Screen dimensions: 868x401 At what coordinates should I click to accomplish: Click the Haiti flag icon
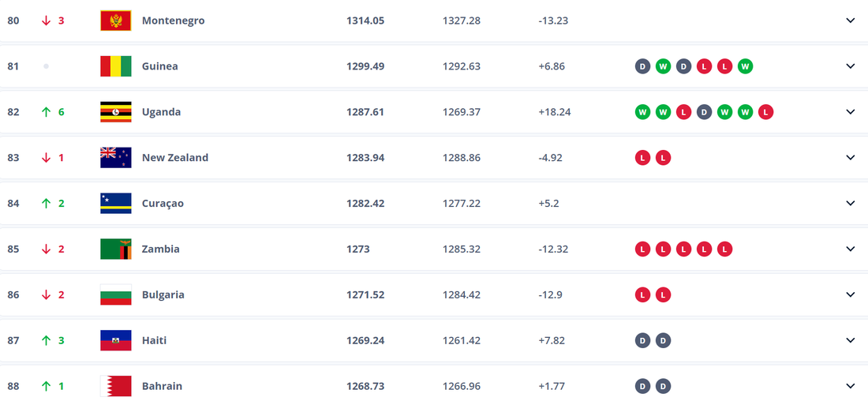click(116, 341)
